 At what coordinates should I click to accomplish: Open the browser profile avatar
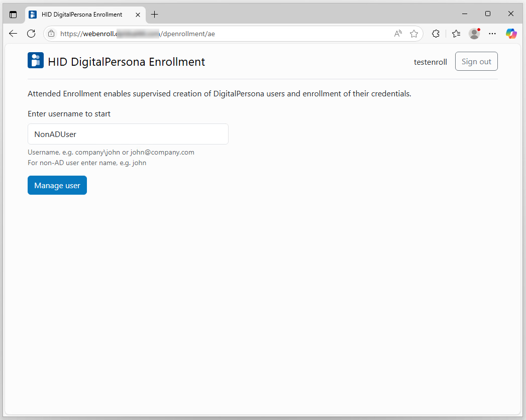[474, 34]
